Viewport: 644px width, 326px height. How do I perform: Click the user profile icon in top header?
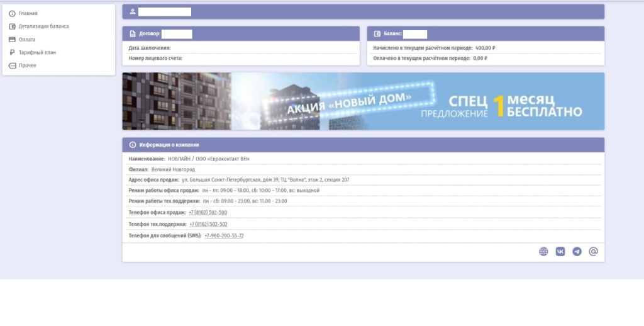point(132,12)
